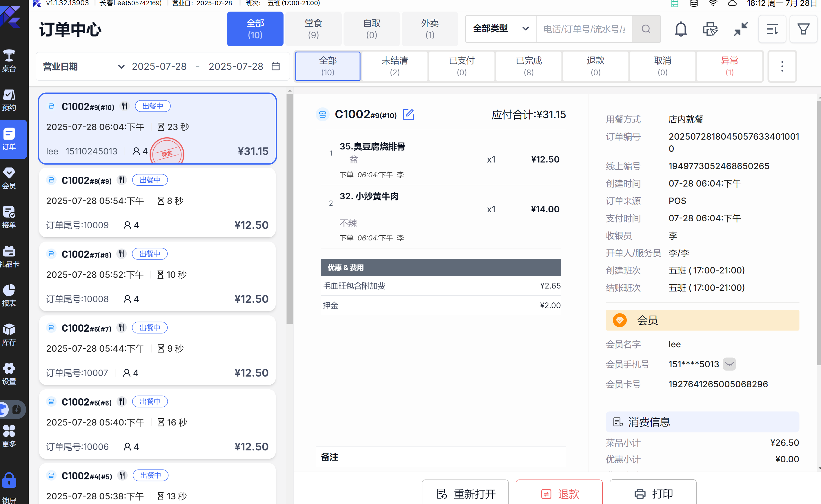The image size is (821, 504).
Task: Open the 礼品卡 gift card sidebar icon
Action: tap(9, 257)
